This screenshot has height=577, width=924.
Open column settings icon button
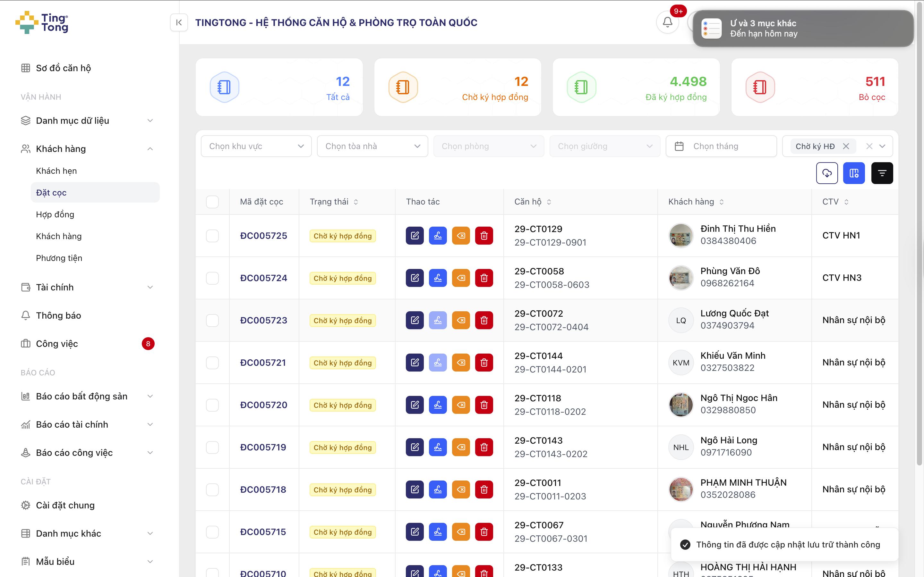[x=854, y=173]
